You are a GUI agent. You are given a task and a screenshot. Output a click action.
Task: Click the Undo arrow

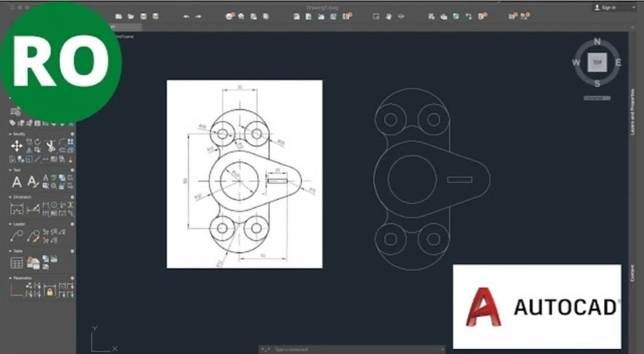coord(186,15)
